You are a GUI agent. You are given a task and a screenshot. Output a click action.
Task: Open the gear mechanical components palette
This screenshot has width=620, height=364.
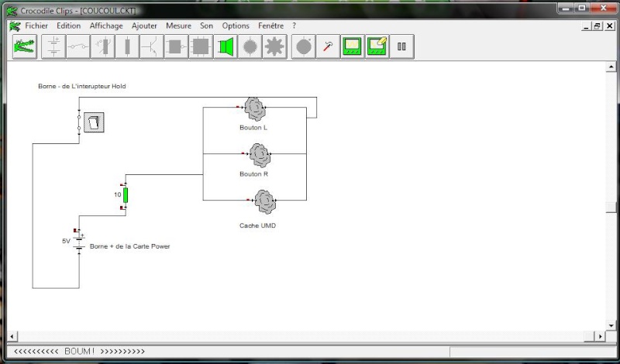coord(274,46)
